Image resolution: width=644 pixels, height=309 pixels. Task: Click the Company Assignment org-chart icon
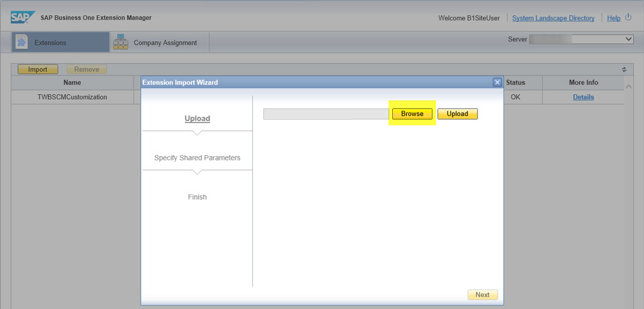pos(120,42)
